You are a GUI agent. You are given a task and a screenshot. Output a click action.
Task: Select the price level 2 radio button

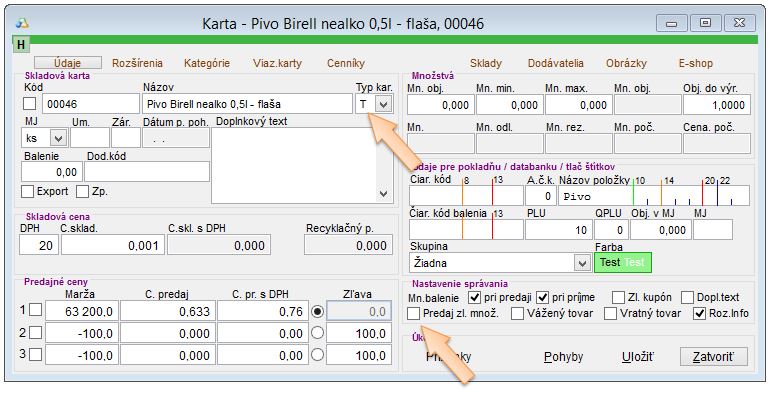coord(318,332)
